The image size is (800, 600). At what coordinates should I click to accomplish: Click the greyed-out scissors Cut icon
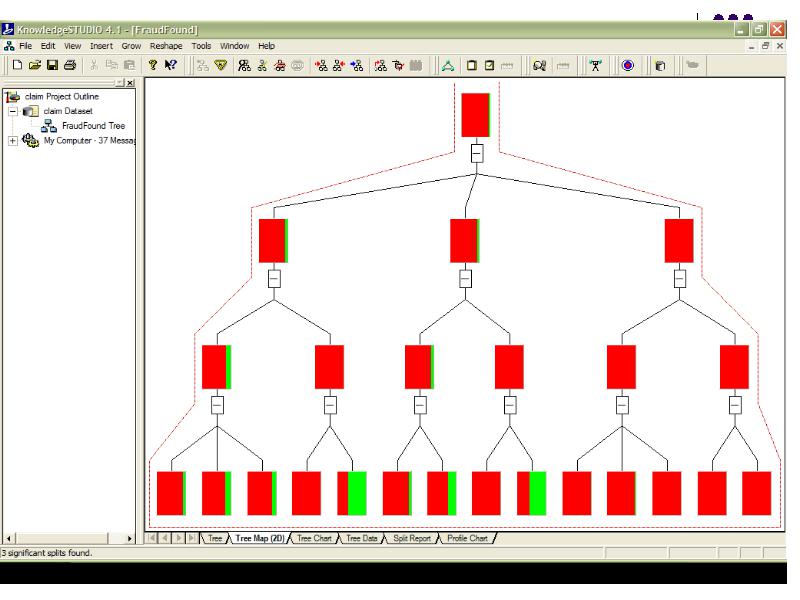[94, 65]
